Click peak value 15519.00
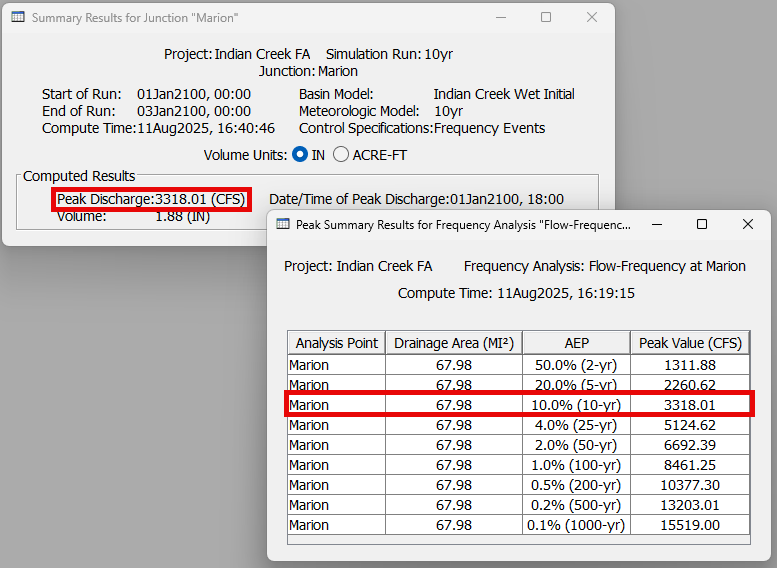The width and height of the screenshot is (777, 568). coord(690,525)
